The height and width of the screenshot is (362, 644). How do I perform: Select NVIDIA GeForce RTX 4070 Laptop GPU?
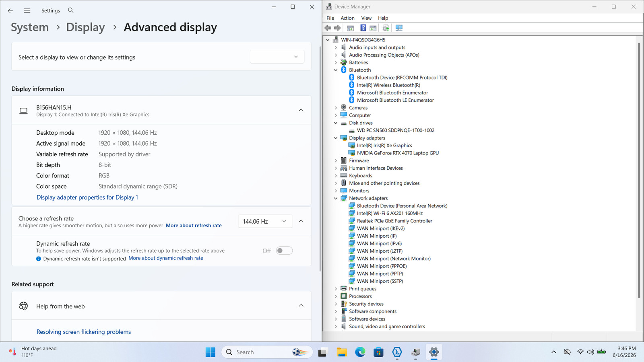(398, 153)
